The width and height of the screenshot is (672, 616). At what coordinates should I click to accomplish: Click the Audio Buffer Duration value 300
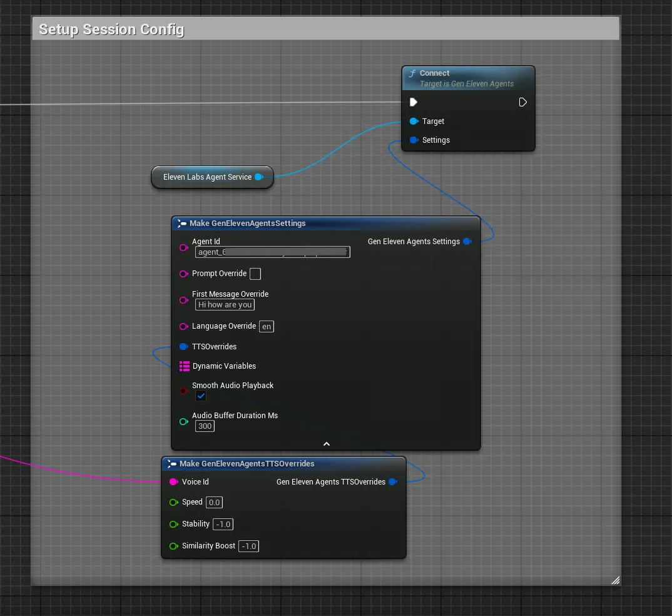[205, 426]
